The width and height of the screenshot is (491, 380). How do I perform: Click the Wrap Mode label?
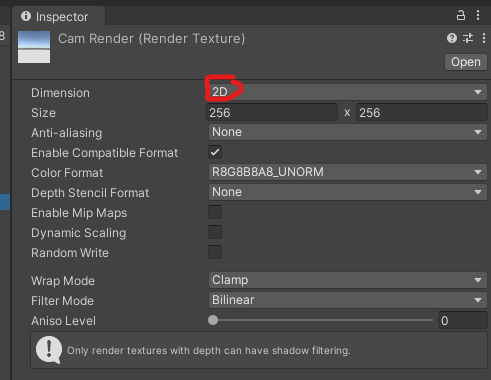click(x=63, y=281)
